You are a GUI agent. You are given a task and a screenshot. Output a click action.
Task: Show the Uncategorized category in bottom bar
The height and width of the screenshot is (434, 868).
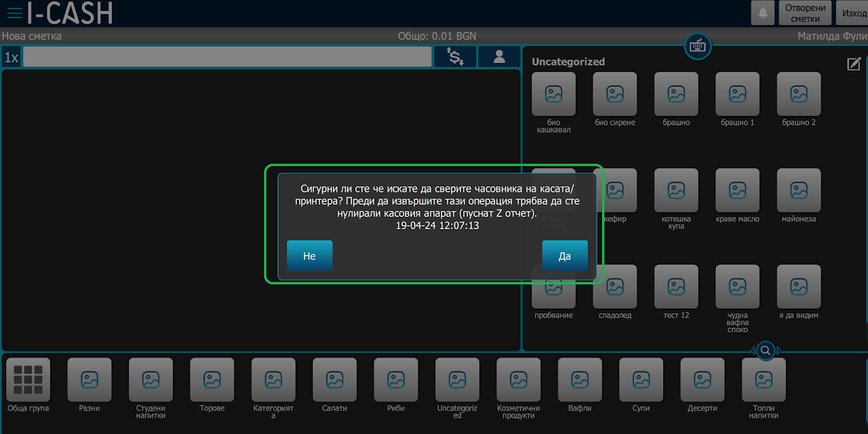point(457,380)
